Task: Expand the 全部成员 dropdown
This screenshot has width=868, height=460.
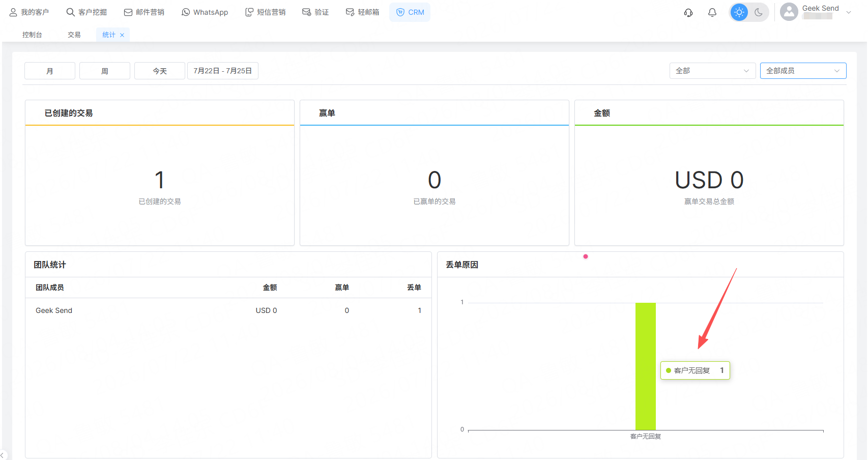Action: click(803, 71)
